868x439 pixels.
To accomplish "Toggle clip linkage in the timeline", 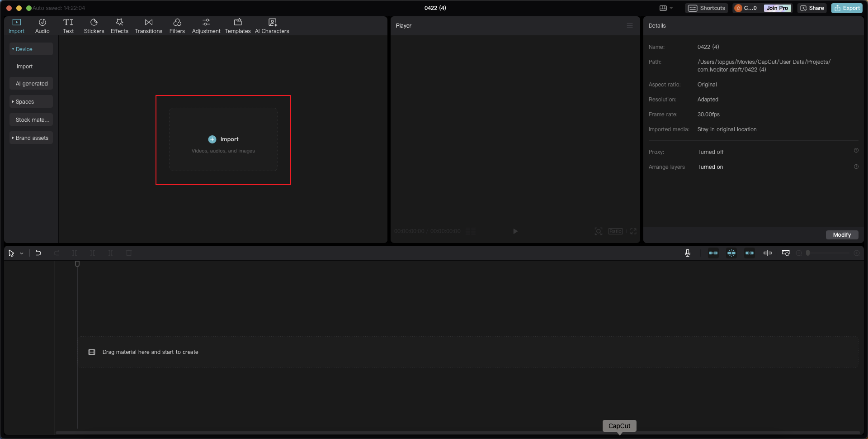I will point(750,253).
